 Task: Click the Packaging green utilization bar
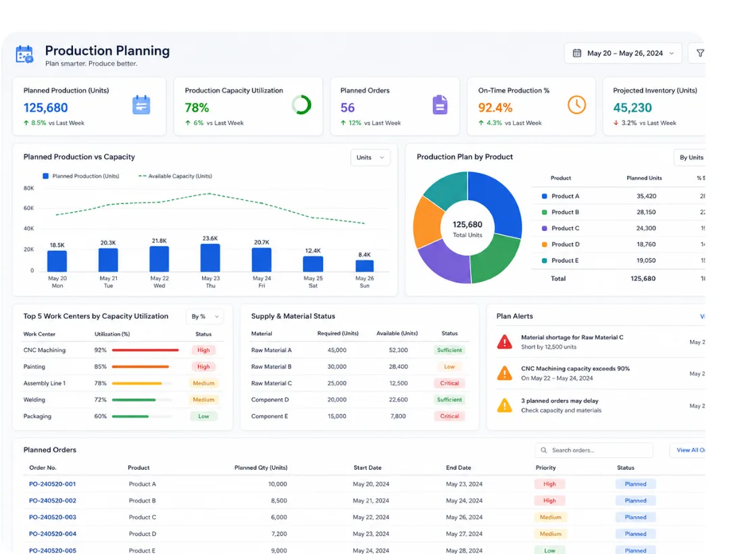point(130,416)
